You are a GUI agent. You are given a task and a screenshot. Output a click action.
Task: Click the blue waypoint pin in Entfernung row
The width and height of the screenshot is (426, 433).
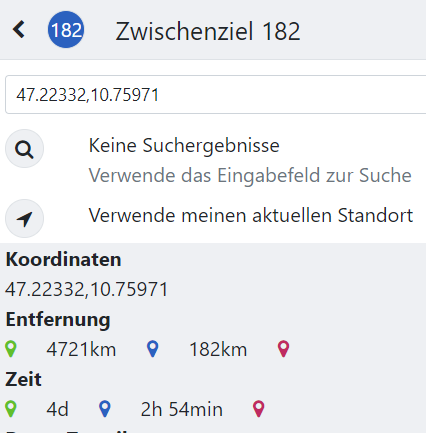[x=153, y=349]
